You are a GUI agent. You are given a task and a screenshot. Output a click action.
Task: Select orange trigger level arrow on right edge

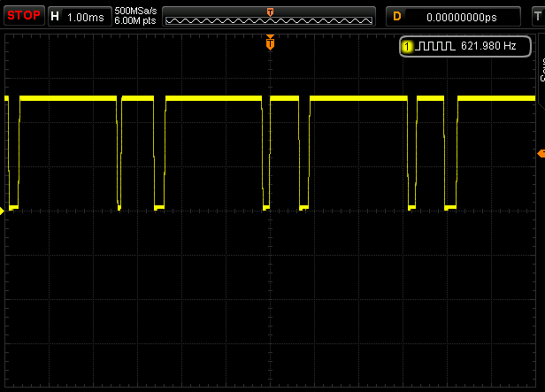tap(541, 154)
